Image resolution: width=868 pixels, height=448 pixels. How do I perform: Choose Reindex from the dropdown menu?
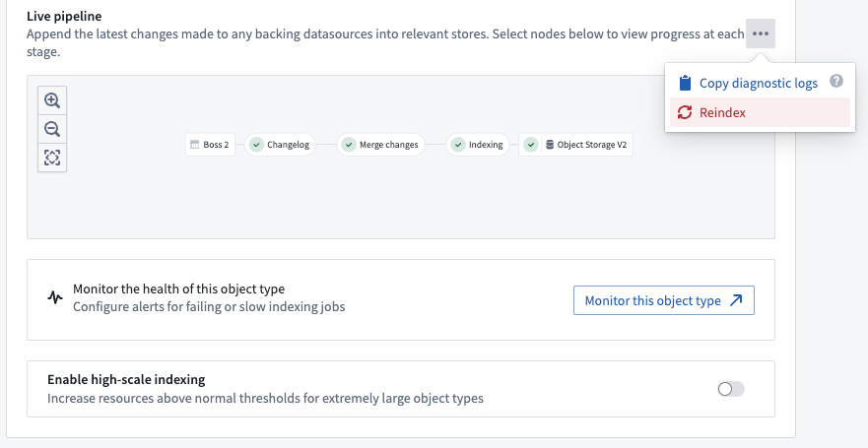(x=722, y=112)
